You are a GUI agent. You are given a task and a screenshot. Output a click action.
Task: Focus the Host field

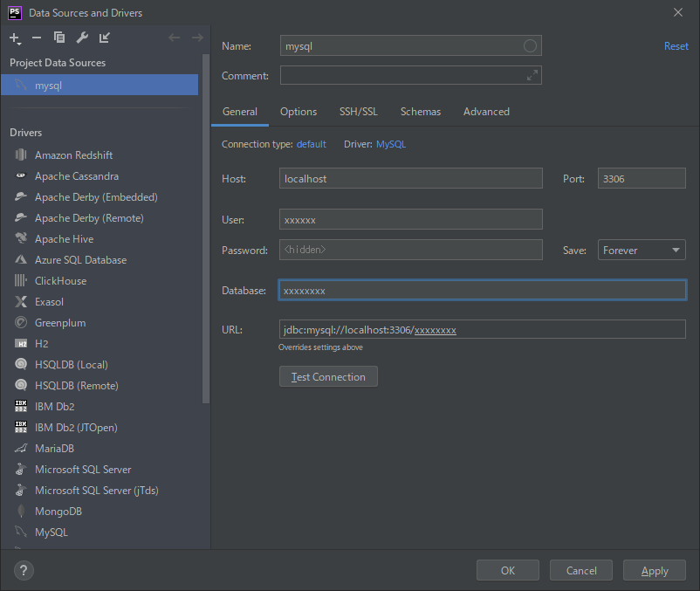pyautogui.click(x=411, y=178)
